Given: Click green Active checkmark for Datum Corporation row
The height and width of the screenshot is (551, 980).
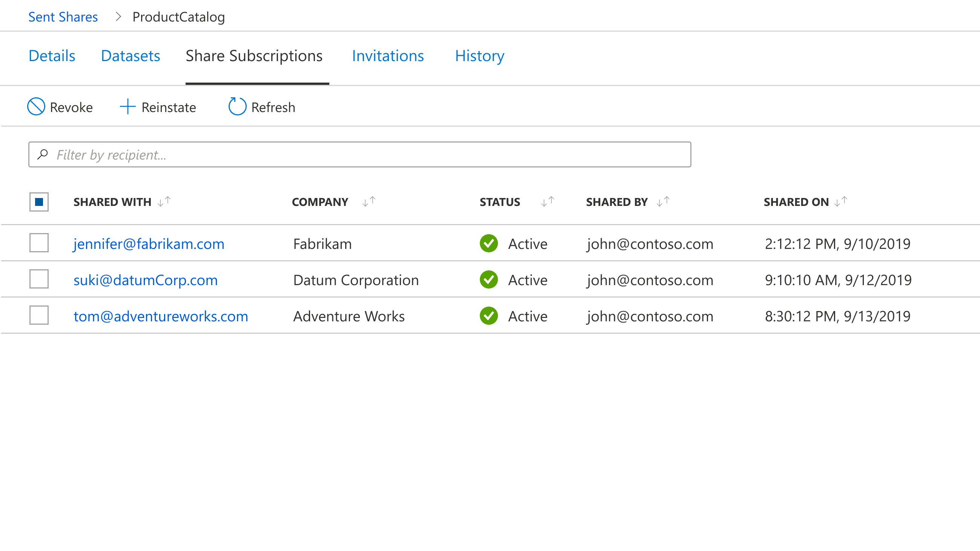Looking at the screenshot, I should (x=489, y=279).
